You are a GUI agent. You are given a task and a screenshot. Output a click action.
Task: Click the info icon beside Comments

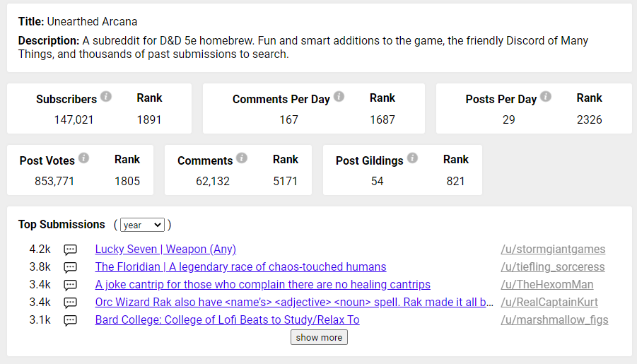pos(242,158)
